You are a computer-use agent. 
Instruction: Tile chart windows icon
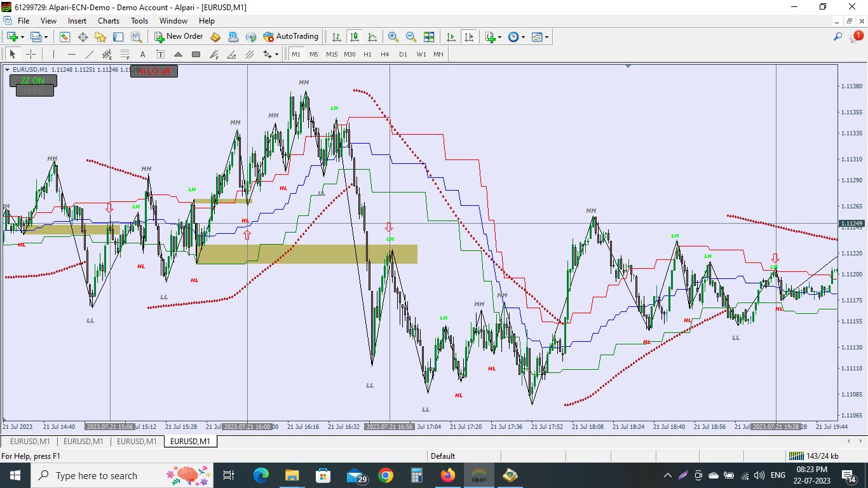point(429,37)
